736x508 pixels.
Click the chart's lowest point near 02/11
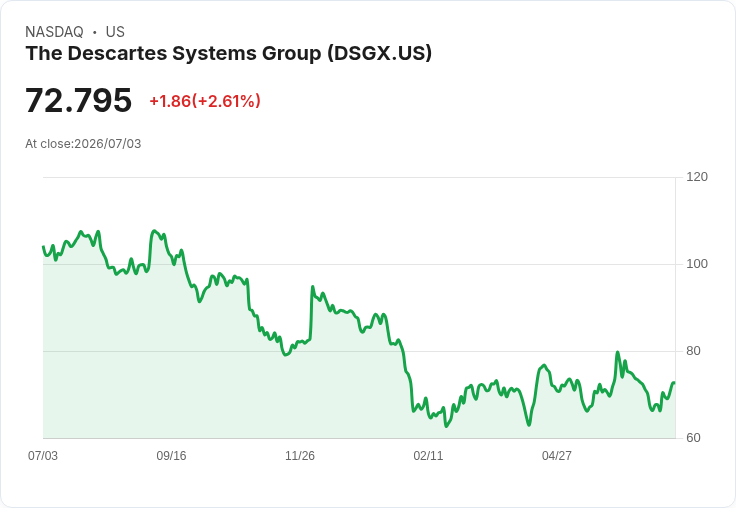pyautogui.click(x=446, y=426)
